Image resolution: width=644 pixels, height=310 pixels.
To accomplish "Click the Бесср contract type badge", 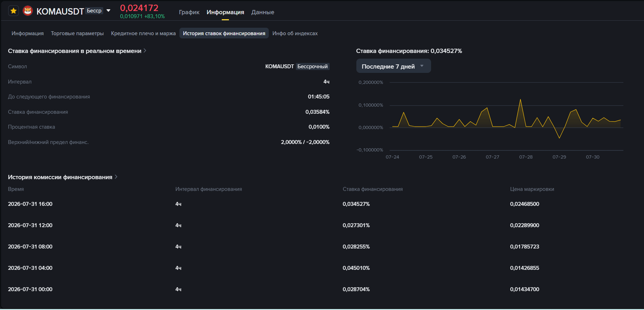I will point(94,11).
